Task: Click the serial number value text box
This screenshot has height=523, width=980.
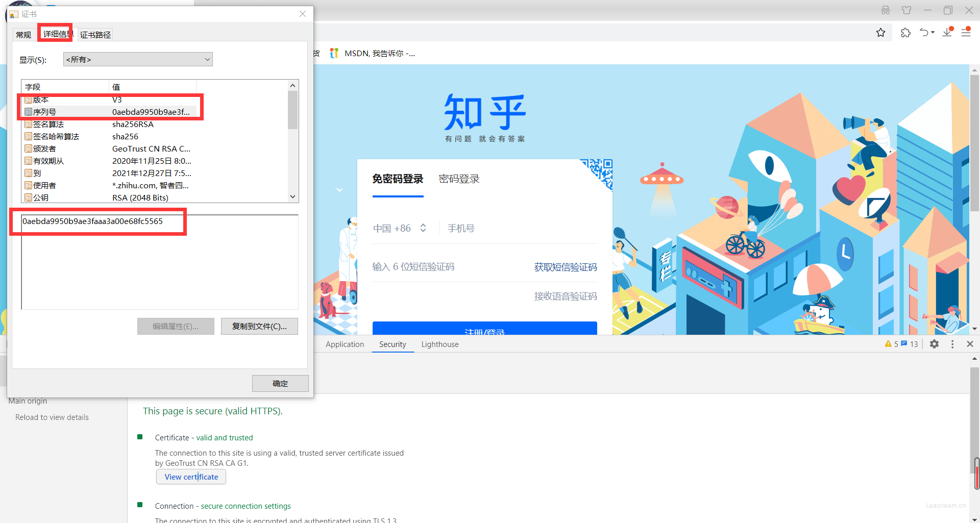Action: click(x=159, y=262)
